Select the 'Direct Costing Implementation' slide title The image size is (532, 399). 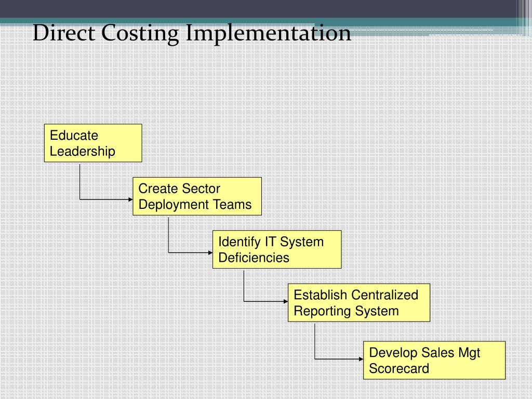(192, 33)
